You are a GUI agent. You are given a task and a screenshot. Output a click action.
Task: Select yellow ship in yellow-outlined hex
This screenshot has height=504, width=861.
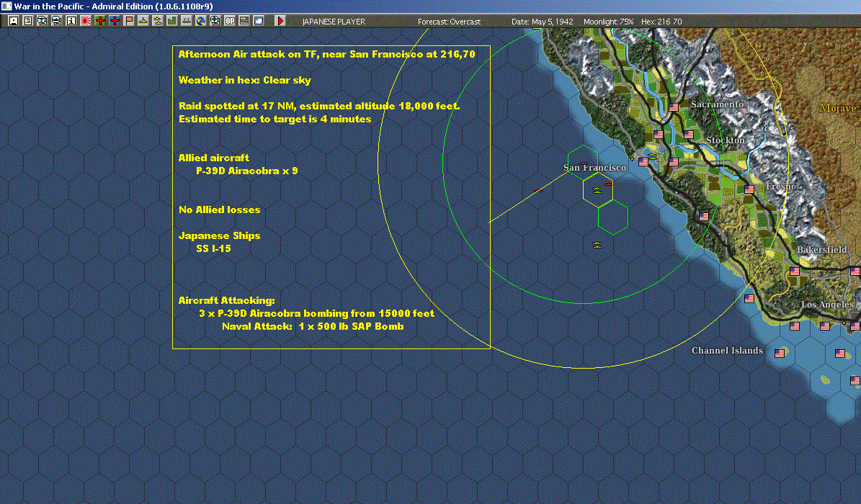(597, 191)
